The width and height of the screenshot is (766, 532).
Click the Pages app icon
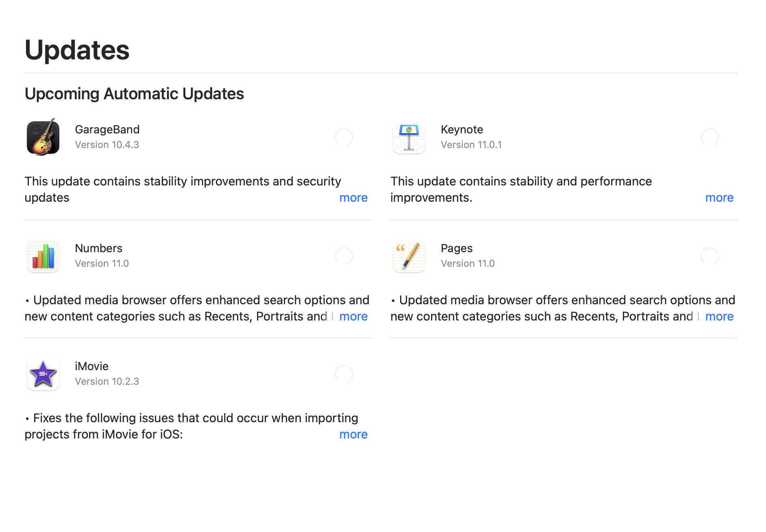click(x=409, y=256)
